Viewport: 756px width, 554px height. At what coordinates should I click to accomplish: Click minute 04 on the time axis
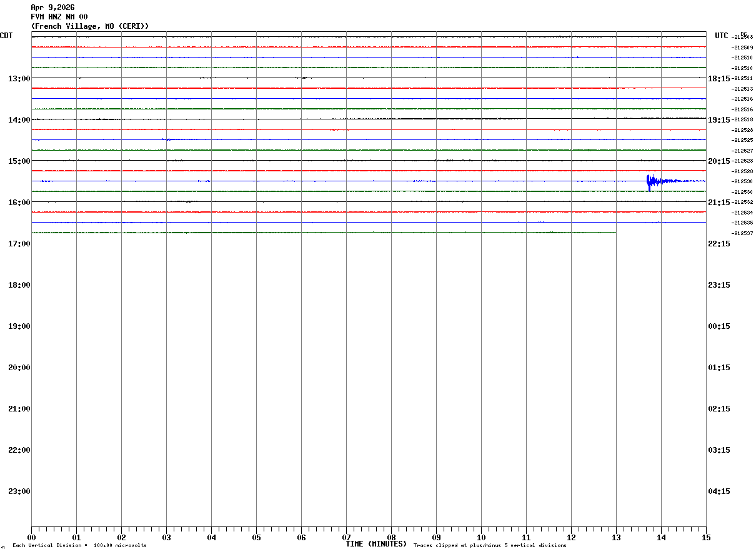point(211,537)
